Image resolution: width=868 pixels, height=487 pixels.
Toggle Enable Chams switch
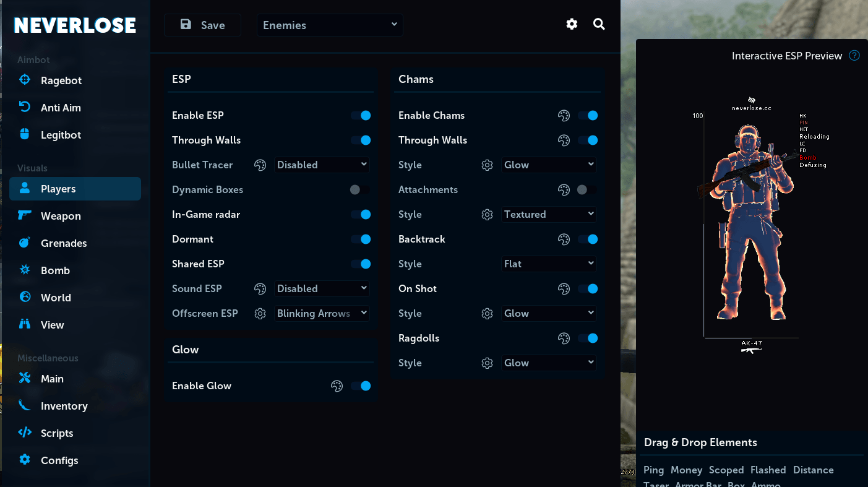[588, 116]
